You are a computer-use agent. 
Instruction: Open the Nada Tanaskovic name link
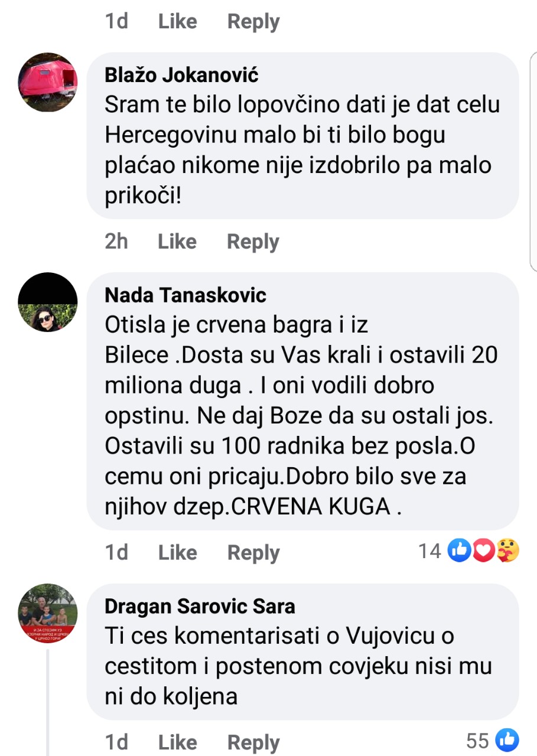(x=185, y=295)
